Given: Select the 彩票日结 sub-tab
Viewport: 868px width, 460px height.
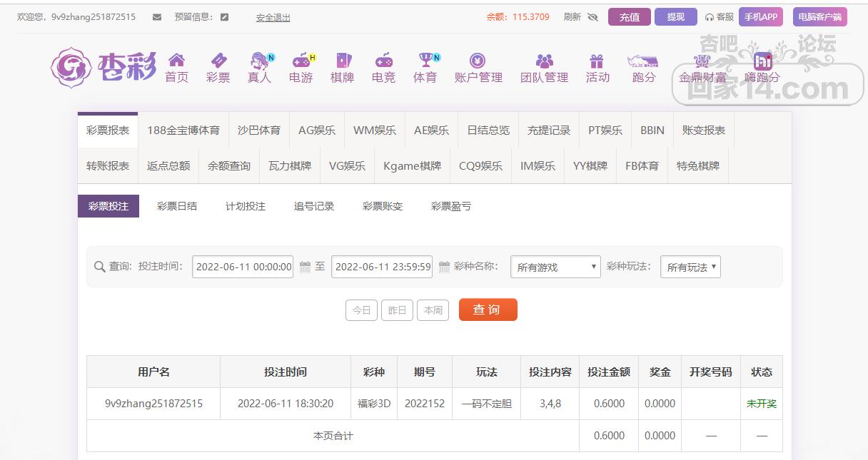Looking at the screenshot, I should (x=177, y=206).
